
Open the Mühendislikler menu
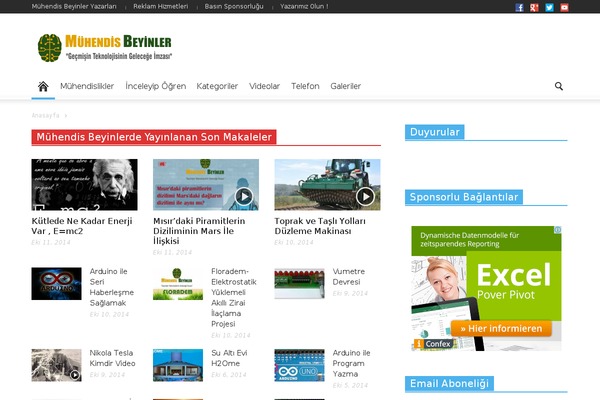(x=87, y=86)
